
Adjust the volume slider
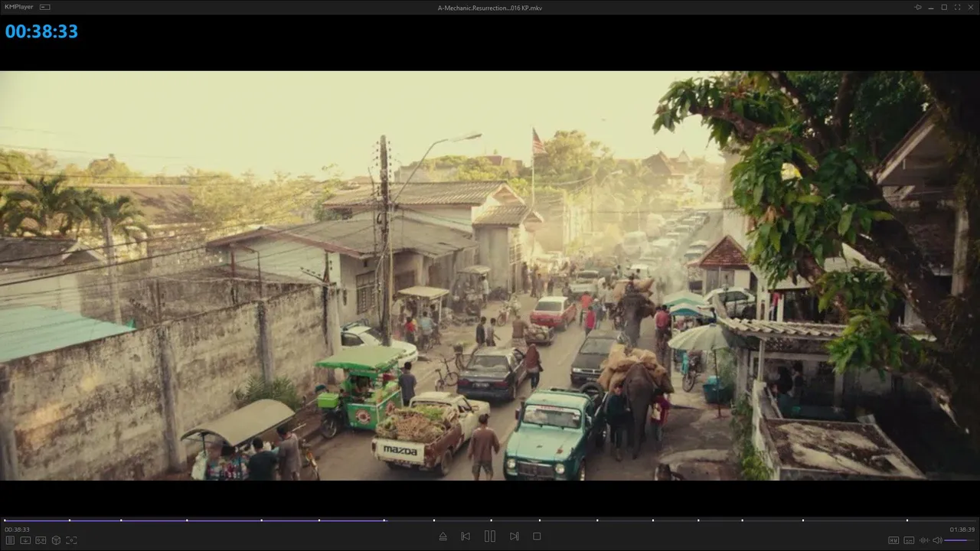(960, 540)
